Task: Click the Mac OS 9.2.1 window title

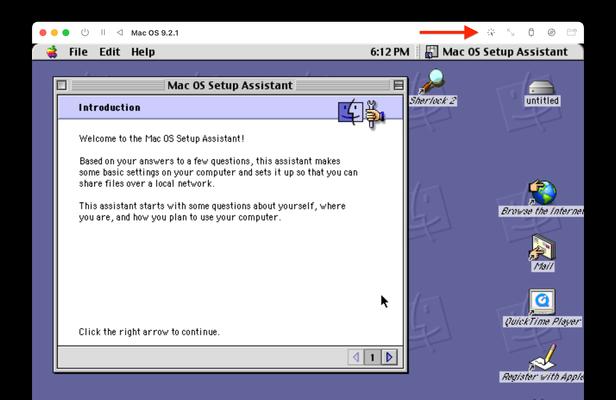Action: 155,33
